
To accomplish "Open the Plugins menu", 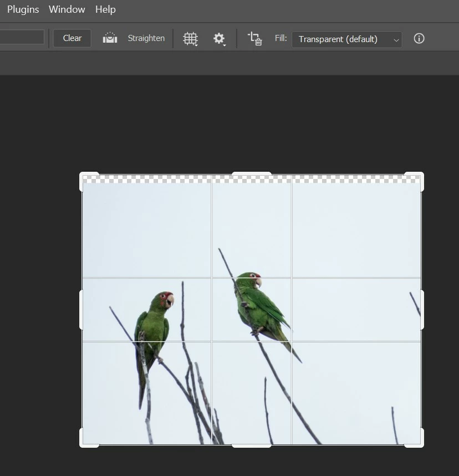I will (x=23, y=9).
